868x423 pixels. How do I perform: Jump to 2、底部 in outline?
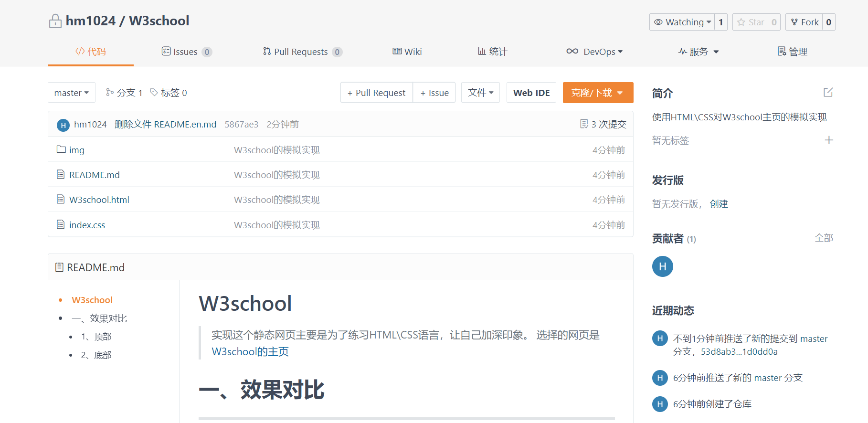click(x=96, y=355)
